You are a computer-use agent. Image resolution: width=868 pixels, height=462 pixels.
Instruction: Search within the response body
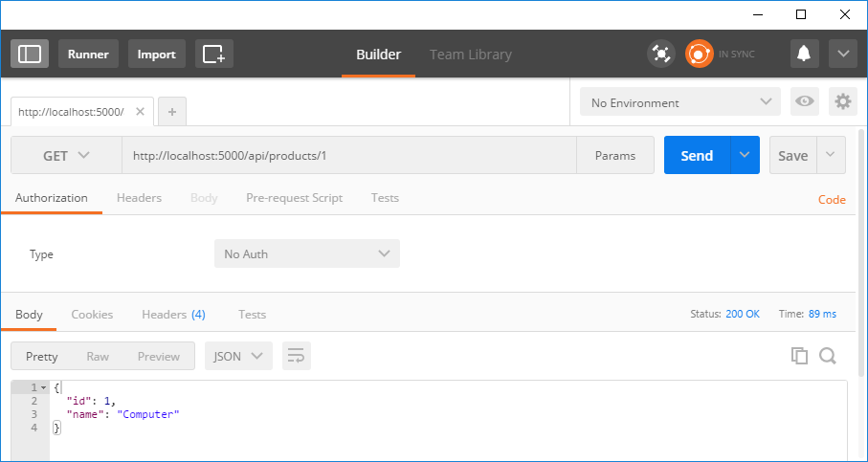[828, 356]
